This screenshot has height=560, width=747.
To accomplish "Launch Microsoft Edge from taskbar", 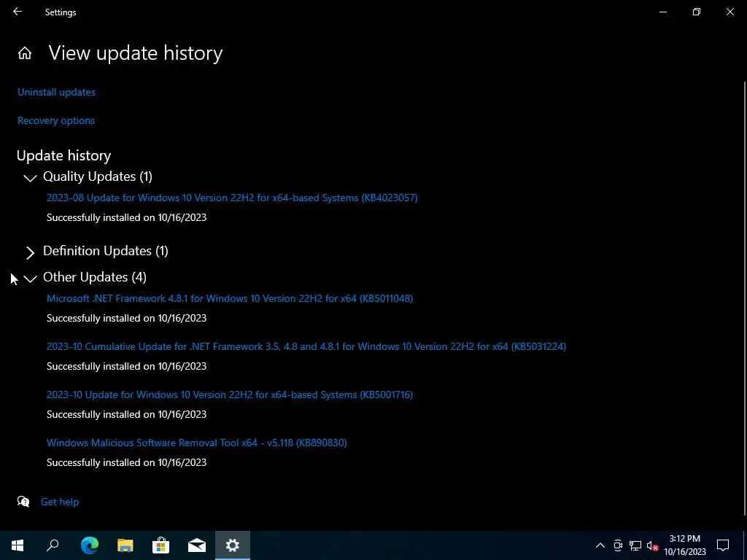I will pos(90,545).
